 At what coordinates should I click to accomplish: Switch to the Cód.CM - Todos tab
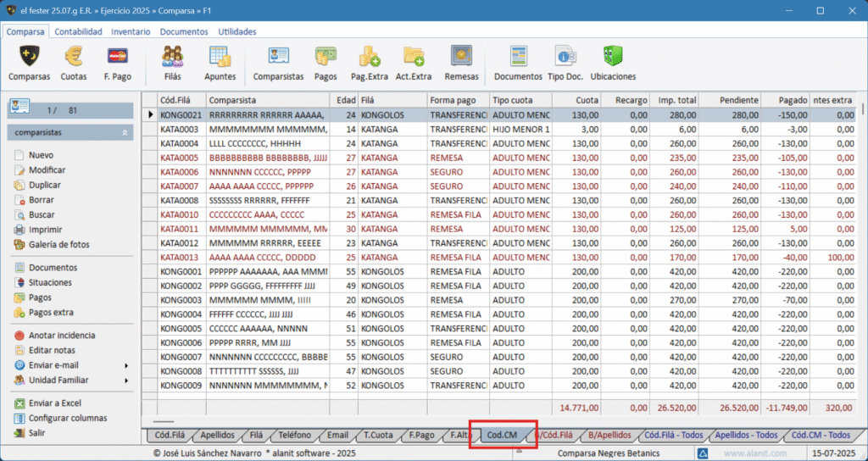click(820, 435)
